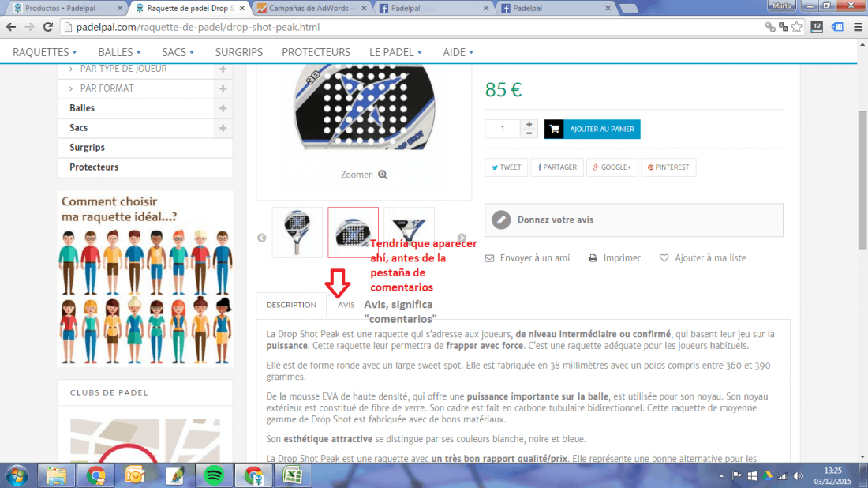Select the highlighted second racket thumbnail
The image size is (868, 488).
click(353, 233)
